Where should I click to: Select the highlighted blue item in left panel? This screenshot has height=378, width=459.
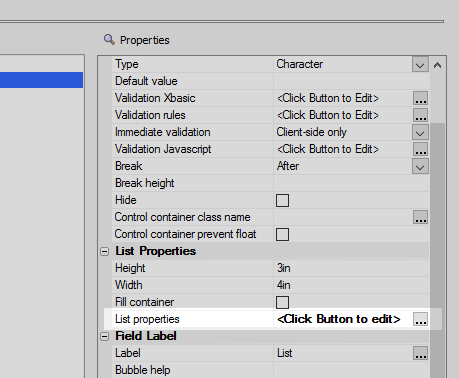[x=41, y=80]
